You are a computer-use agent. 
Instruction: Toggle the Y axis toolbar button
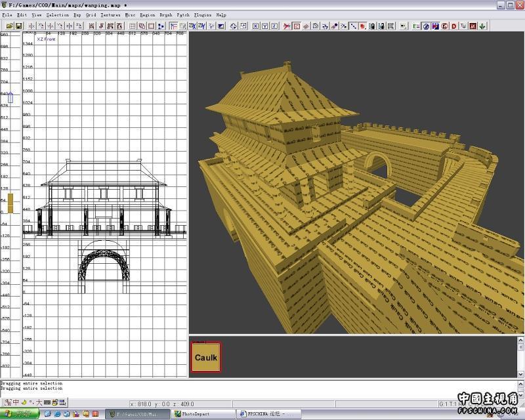tap(264, 26)
